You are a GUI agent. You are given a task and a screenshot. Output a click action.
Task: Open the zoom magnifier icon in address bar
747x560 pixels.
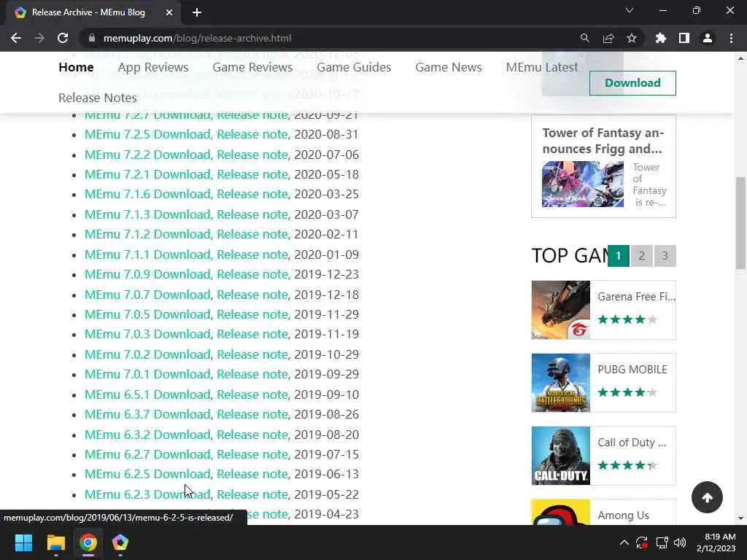tap(584, 38)
